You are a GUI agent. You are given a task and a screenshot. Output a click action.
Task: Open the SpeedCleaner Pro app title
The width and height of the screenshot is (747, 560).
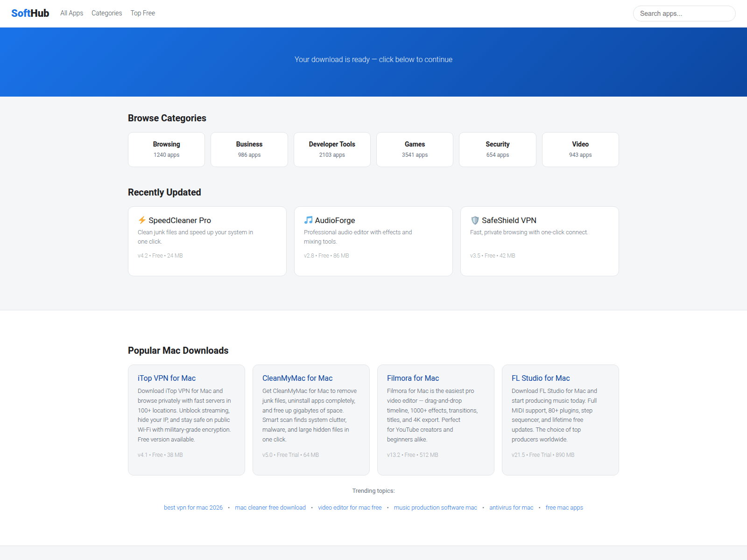click(180, 220)
